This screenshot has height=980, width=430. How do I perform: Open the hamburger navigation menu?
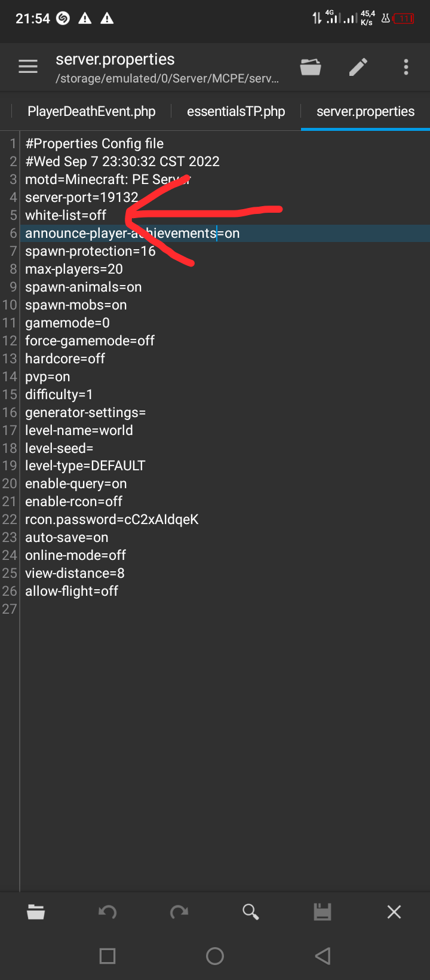[x=28, y=67]
